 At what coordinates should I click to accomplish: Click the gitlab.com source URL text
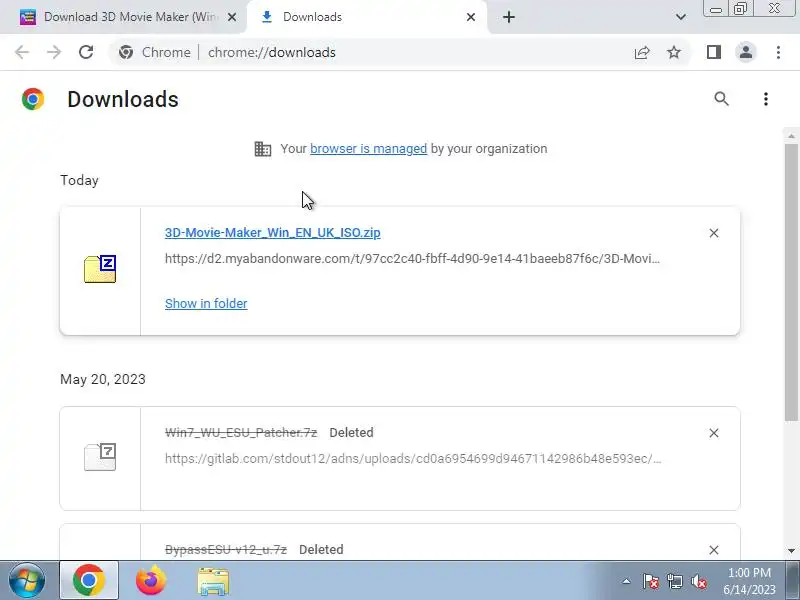(x=413, y=459)
